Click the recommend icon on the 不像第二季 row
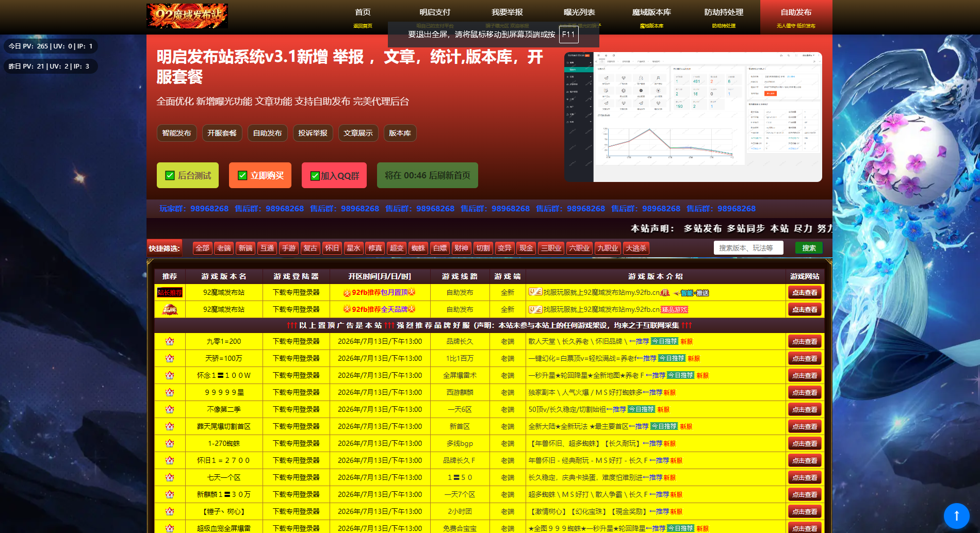 coord(170,409)
